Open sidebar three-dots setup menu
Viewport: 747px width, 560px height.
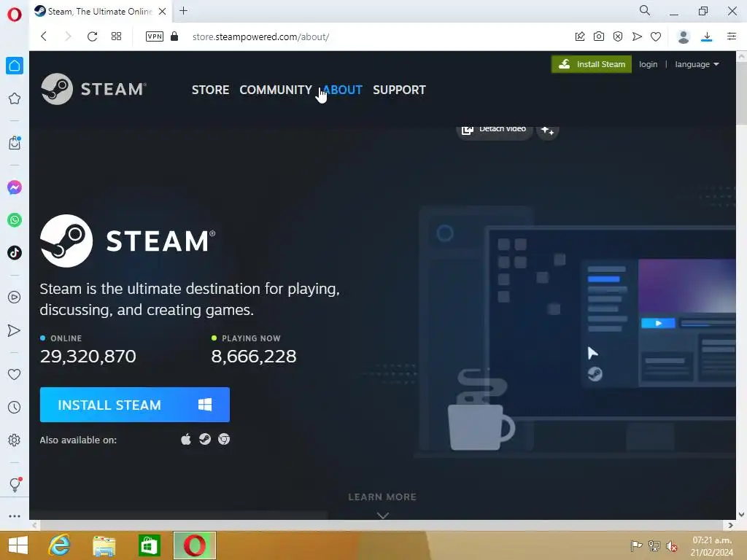click(15, 516)
